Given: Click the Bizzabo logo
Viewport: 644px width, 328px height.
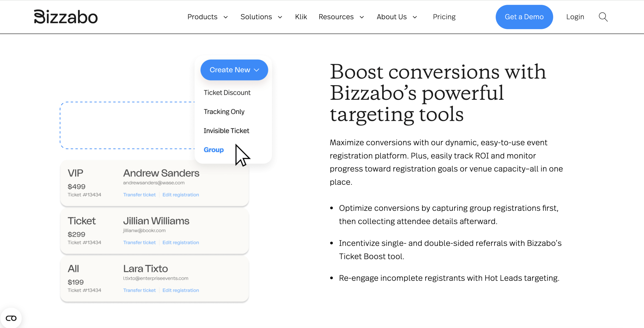Looking at the screenshot, I should tap(66, 17).
